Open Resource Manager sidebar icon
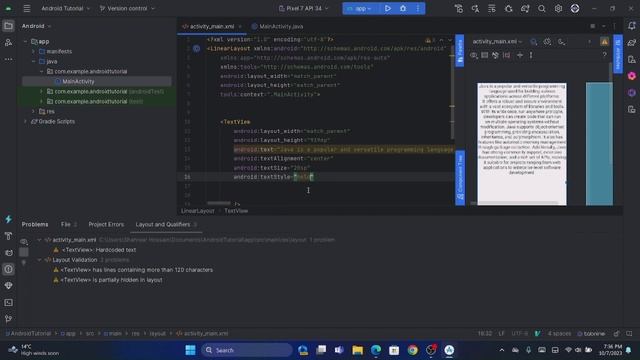Viewport: 640px width, 360px height. (x=8, y=42)
